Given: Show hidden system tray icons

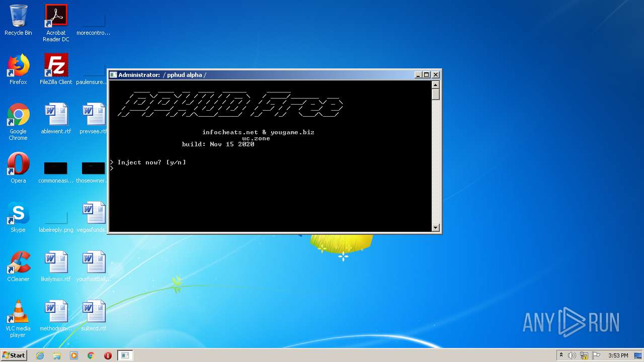Looking at the screenshot, I should point(561,355).
